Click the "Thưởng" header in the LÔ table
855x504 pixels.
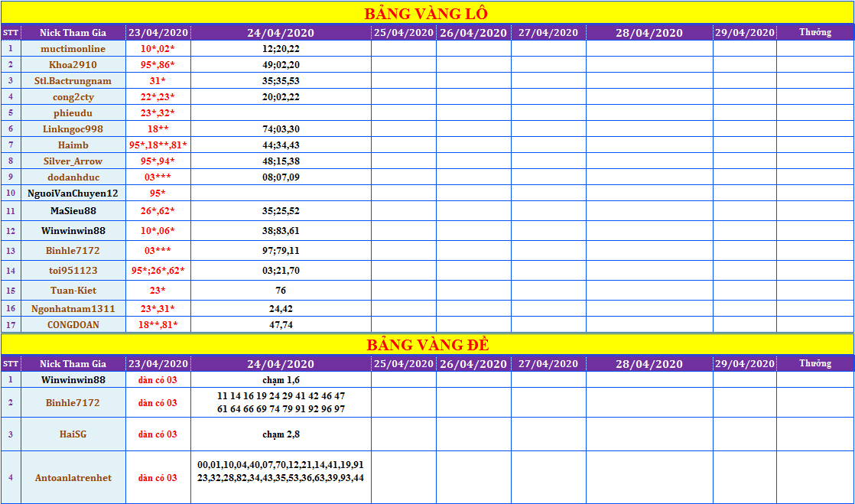815,32
